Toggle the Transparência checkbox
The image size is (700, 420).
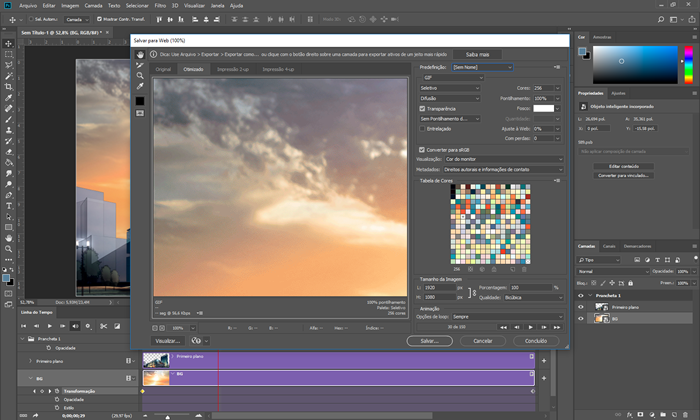pos(422,108)
